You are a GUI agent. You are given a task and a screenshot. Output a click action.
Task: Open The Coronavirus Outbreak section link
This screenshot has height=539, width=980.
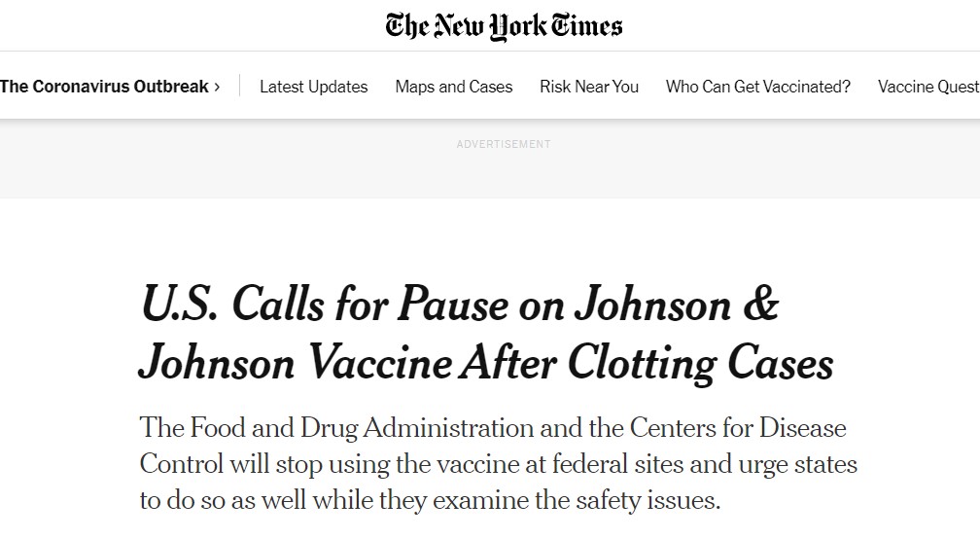(104, 87)
